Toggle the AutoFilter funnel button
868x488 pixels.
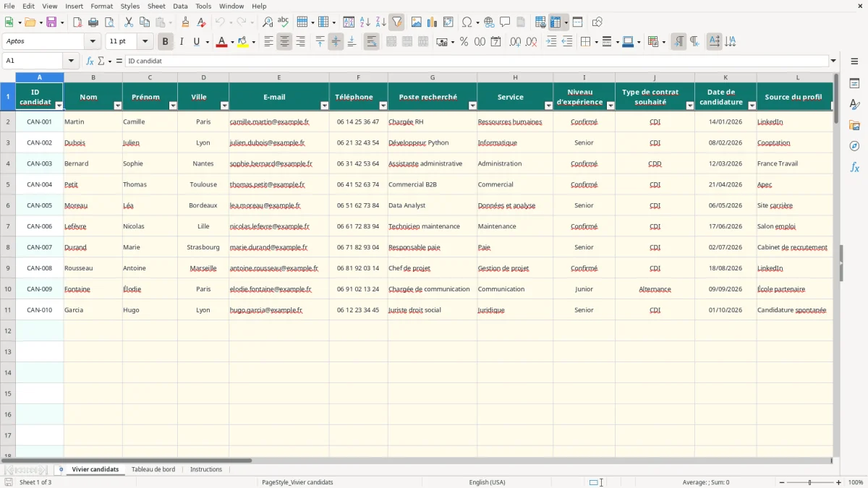pyautogui.click(x=397, y=22)
